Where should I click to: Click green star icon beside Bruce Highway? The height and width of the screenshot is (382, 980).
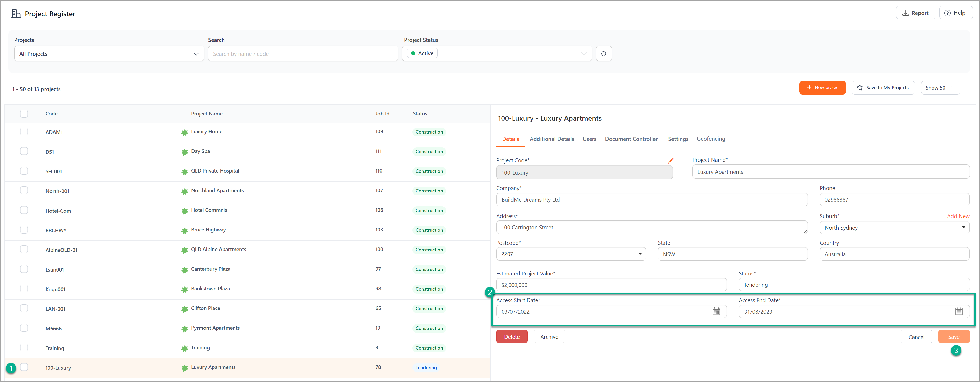click(x=185, y=231)
